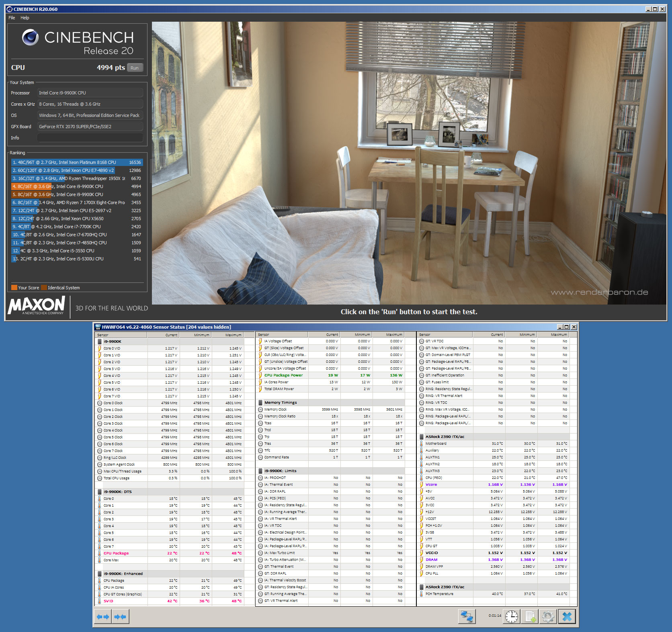This screenshot has width=672, height=632.
Task: Click the System Agent Clock sensor label
Action: click(x=119, y=464)
